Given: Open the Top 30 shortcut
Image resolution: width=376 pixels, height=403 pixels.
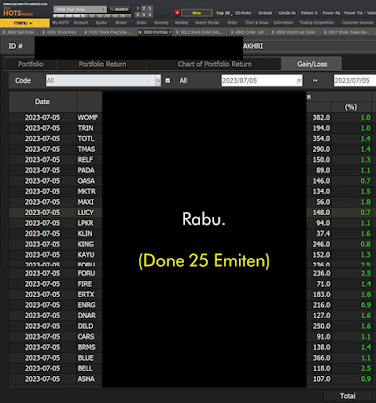Looking at the screenshot, I should coord(223,13).
